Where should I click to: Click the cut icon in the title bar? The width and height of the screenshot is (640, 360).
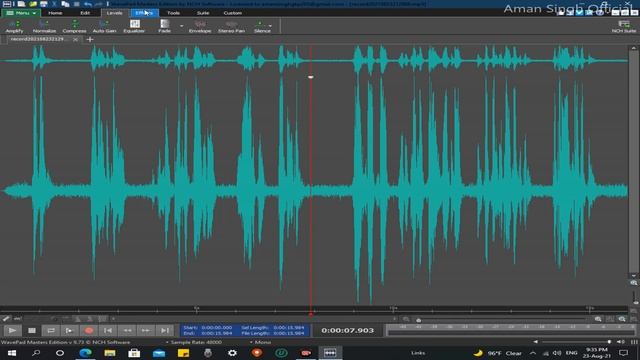(x=54, y=4)
